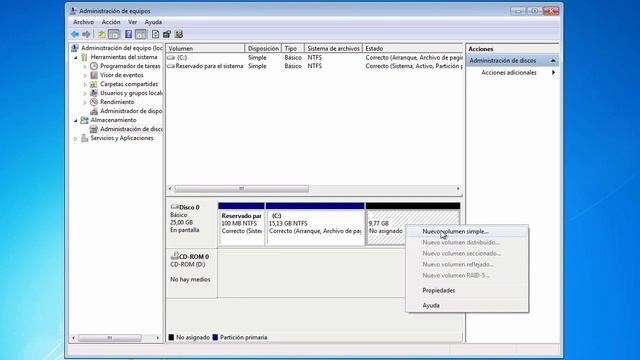Screen dimensions: 640x360
Task: Click the Estado column header
Action: coord(413,48)
